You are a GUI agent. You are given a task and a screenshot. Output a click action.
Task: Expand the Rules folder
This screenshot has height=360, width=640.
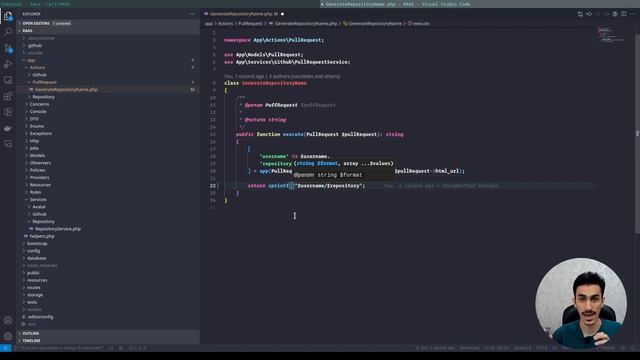click(36, 192)
